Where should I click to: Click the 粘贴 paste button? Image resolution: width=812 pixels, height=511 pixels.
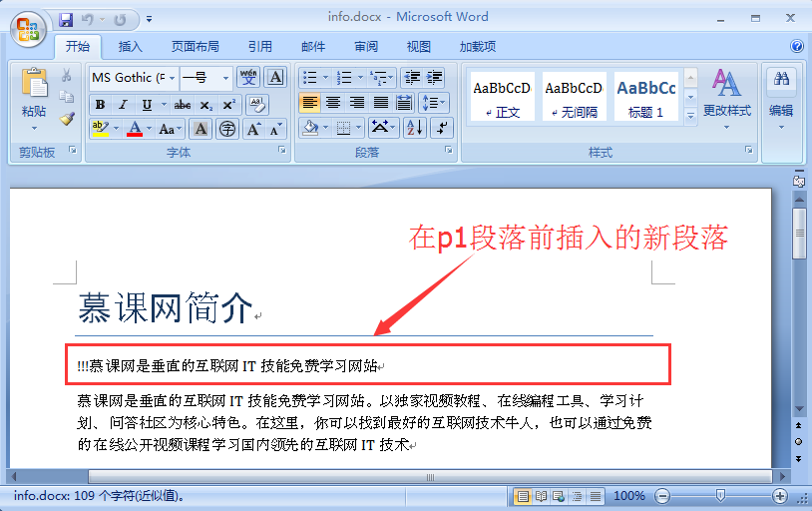34,99
